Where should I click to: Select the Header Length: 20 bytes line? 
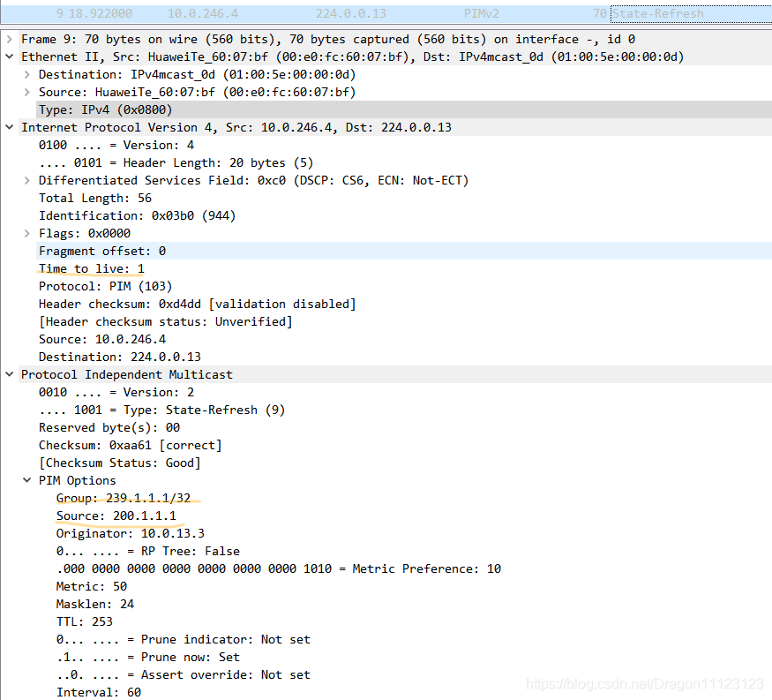(176, 162)
